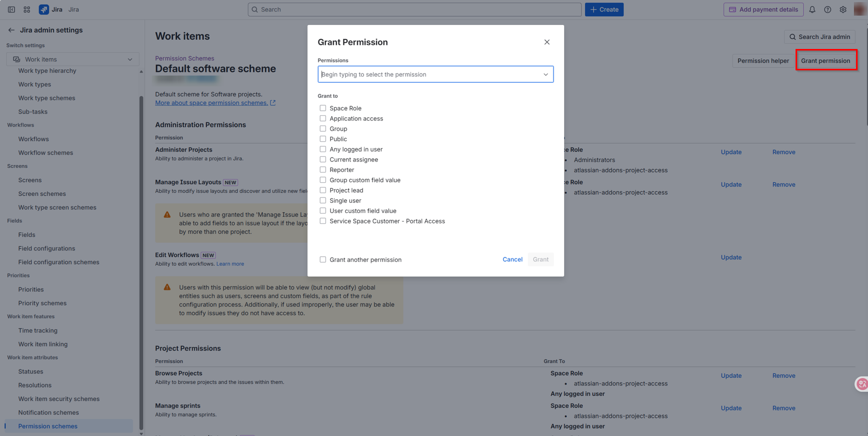Select Permission schemes in sidebar
This screenshot has width=868, height=436.
click(68, 426)
